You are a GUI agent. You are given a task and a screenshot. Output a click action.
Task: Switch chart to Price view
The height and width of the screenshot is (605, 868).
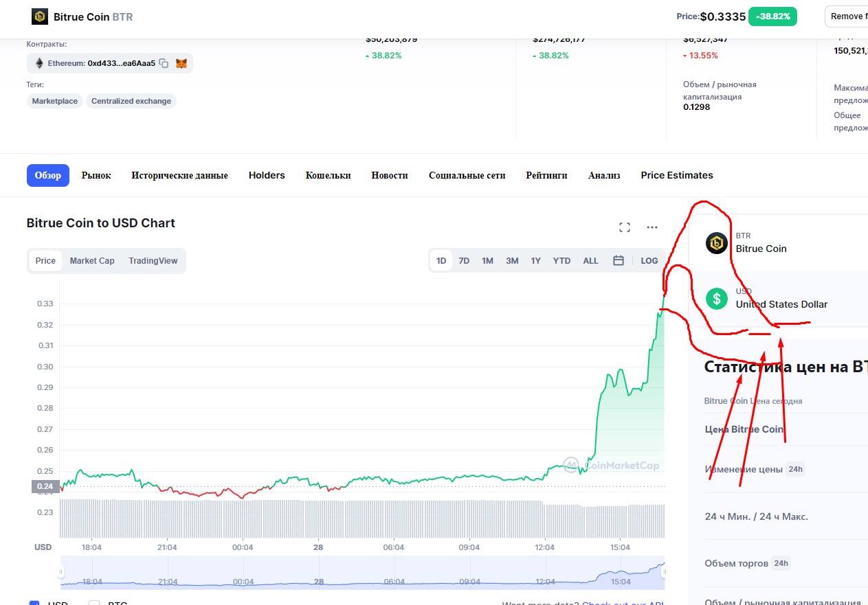pyautogui.click(x=45, y=261)
